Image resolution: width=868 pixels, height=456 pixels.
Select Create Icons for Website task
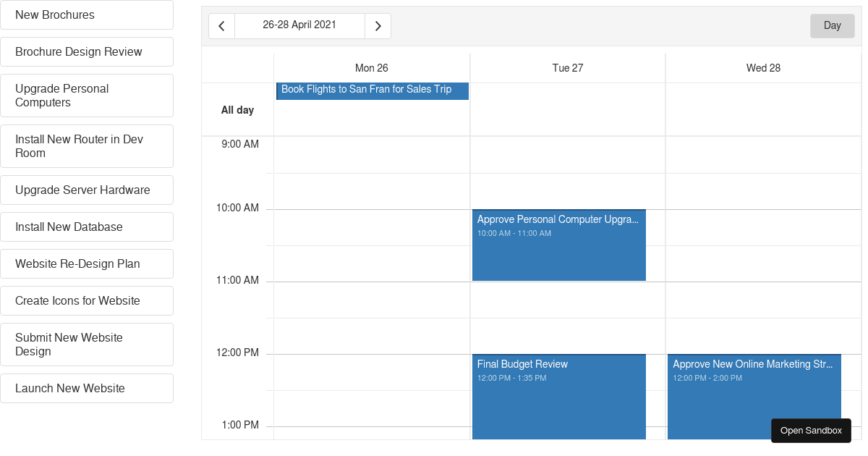pyautogui.click(x=87, y=301)
